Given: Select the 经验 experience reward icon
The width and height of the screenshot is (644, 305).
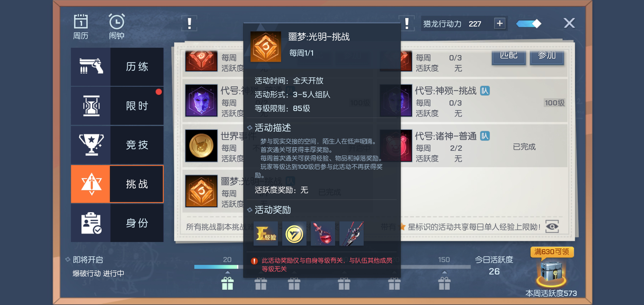Looking at the screenshot, I should point(266,234).
